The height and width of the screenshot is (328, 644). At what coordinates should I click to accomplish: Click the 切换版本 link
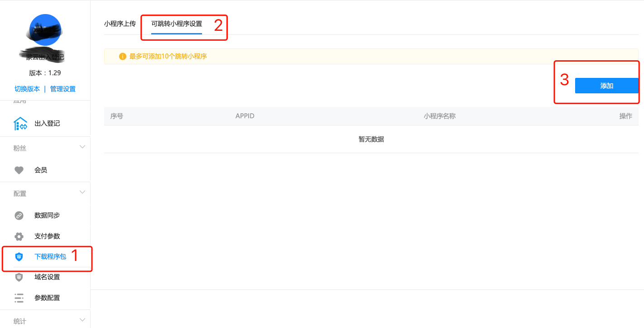(x=27, y=89)
